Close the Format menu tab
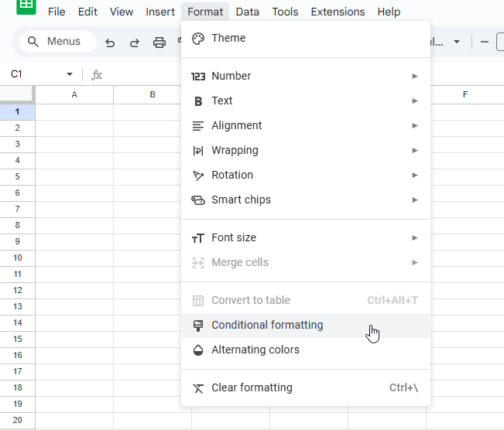This screenshot has height=430, width=504. 205,12
